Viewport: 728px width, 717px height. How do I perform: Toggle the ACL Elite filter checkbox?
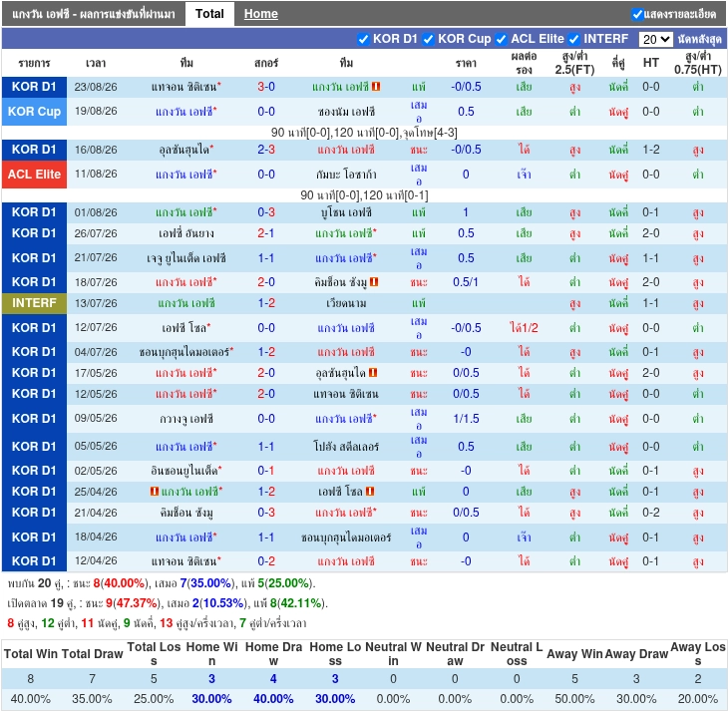click(501, 40)
